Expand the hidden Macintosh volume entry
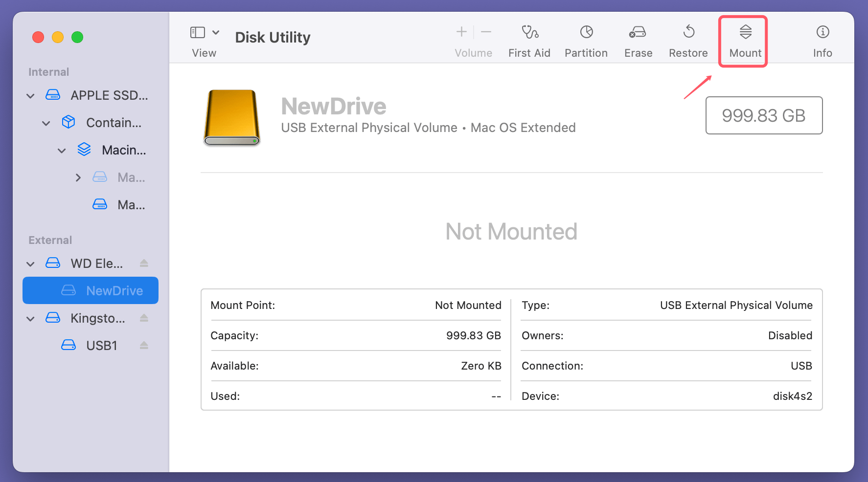 78,177
